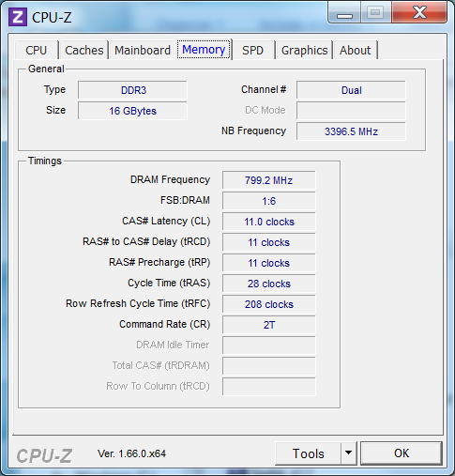This screenshot has height=476, width=455.
Task: Select the NB Frequency value box
Action: point(351,131)
